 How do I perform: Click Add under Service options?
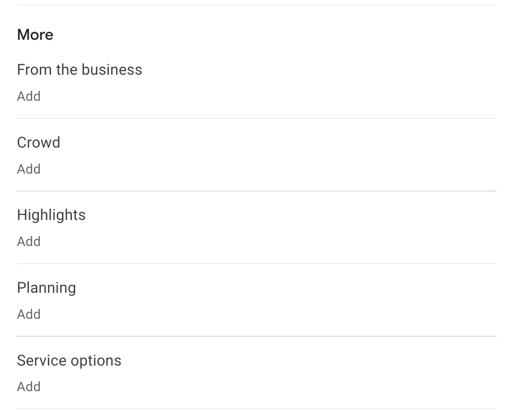click(x=29, y=387)
